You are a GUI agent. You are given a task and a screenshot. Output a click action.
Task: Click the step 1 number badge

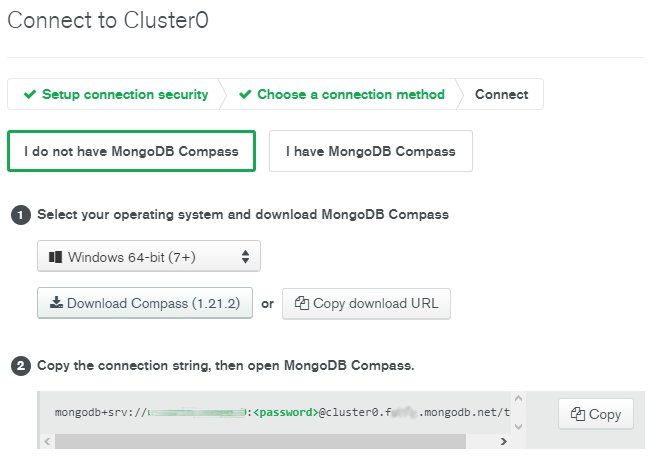[x=20, y=215]
